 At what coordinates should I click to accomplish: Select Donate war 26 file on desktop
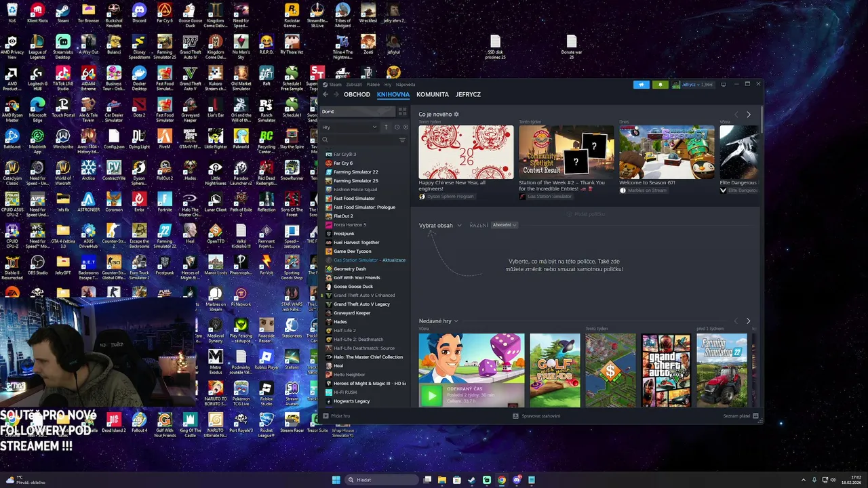[x=571, y=47]
